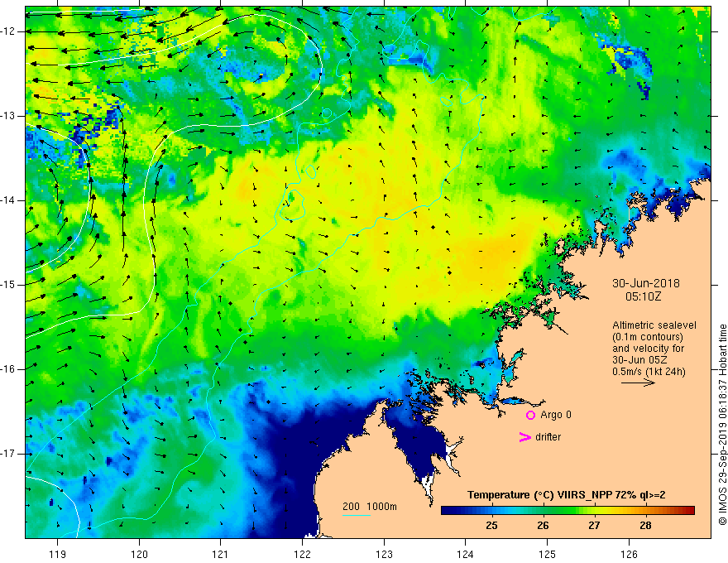Click the 0.5m/s velocity scale arrow
This screenshot has width=728, height=563.
point(638,383)
